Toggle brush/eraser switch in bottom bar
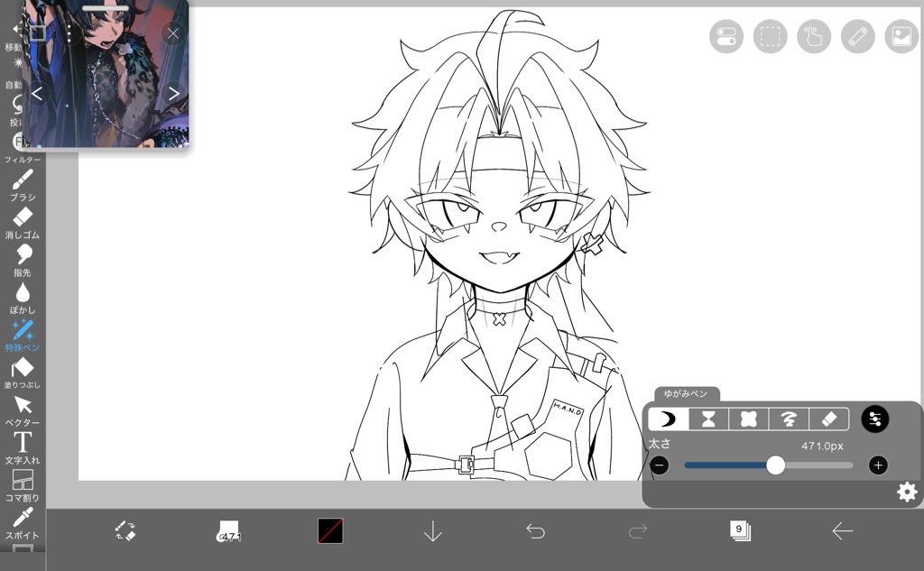The width and height of the screenshot is (924, 571). 125,531
